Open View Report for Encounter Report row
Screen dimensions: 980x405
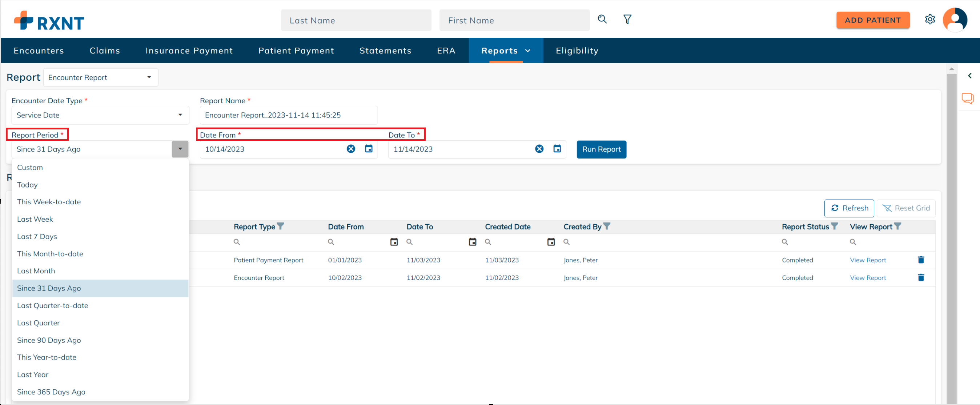click(x=868, y=277)
